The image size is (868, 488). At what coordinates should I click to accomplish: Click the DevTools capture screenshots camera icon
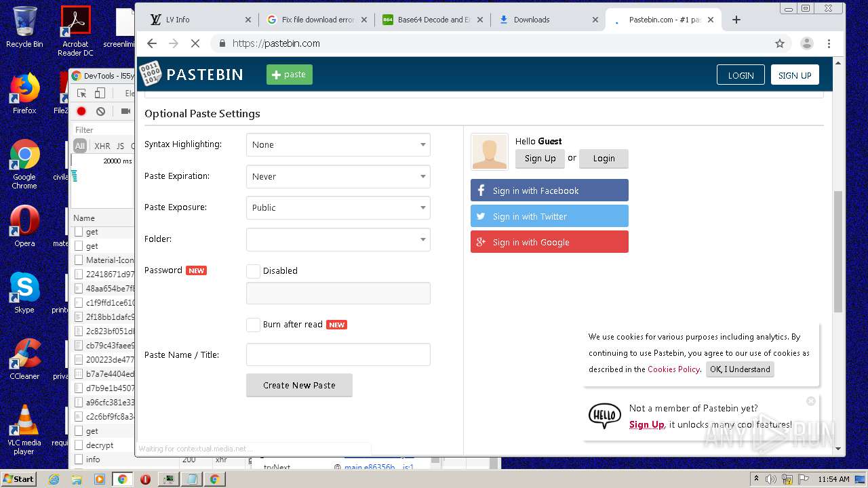[125, 111]
